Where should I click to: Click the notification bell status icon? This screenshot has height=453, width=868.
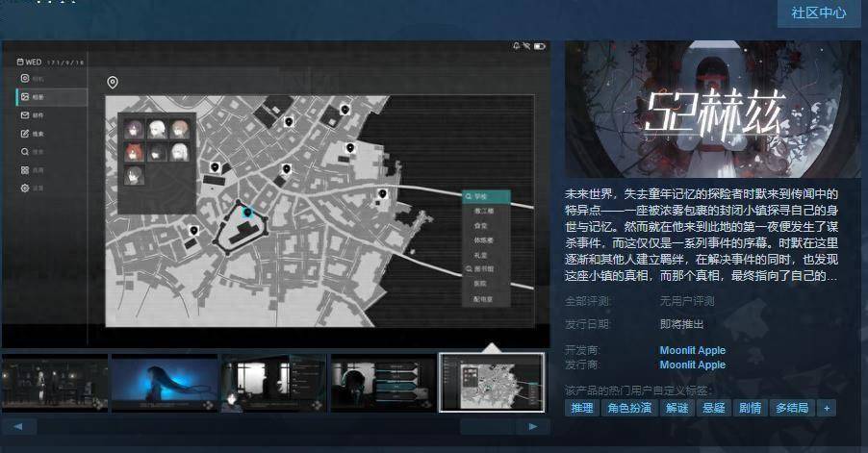517,46
